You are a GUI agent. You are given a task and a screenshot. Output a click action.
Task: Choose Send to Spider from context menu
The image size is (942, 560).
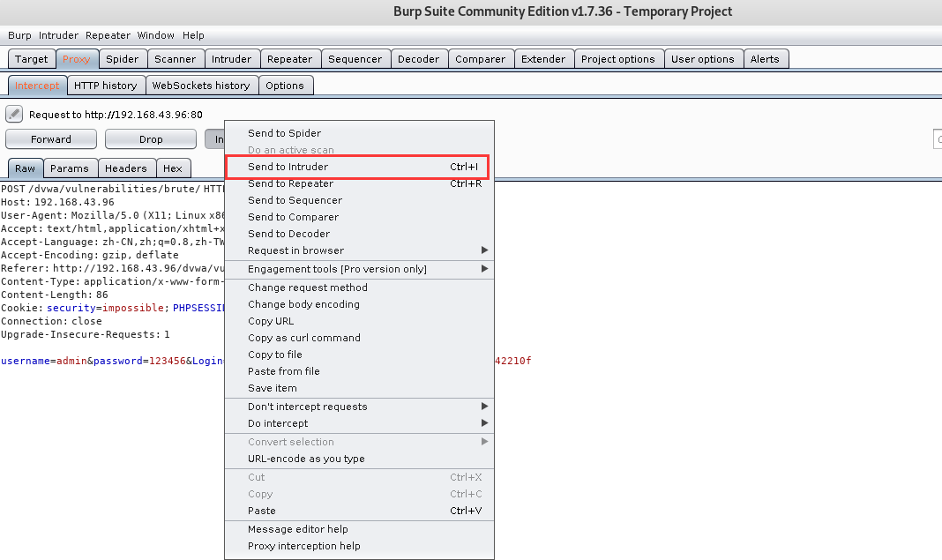click(359, 133)
